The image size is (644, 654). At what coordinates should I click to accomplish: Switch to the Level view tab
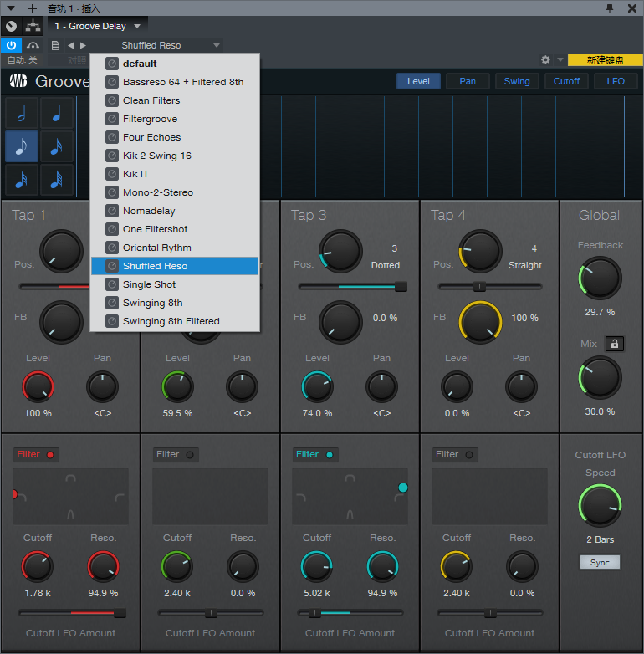418,81
